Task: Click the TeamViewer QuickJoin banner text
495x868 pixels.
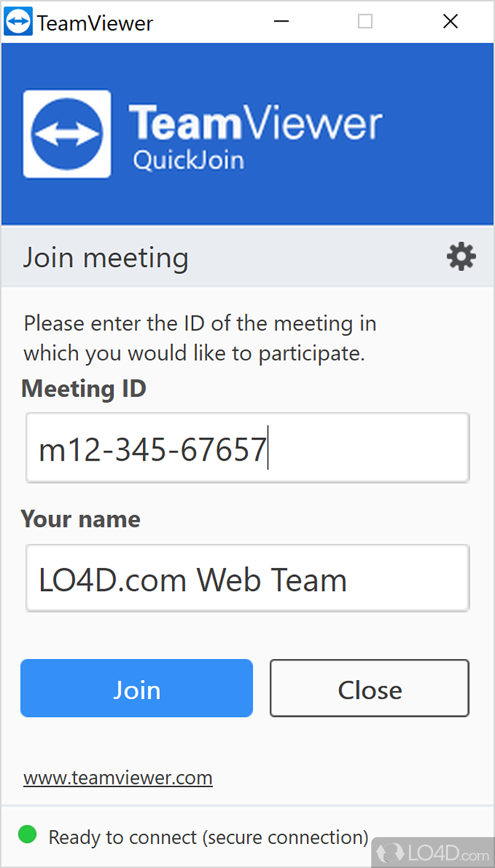Action: coord(255,136)
